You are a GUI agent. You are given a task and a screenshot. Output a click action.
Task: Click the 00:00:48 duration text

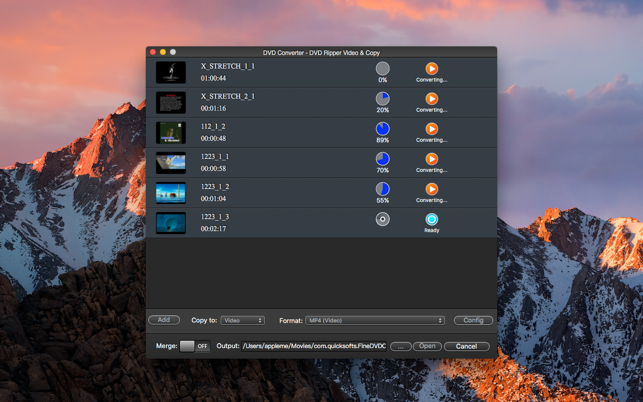pyautogui.click(x=213, y=138)
